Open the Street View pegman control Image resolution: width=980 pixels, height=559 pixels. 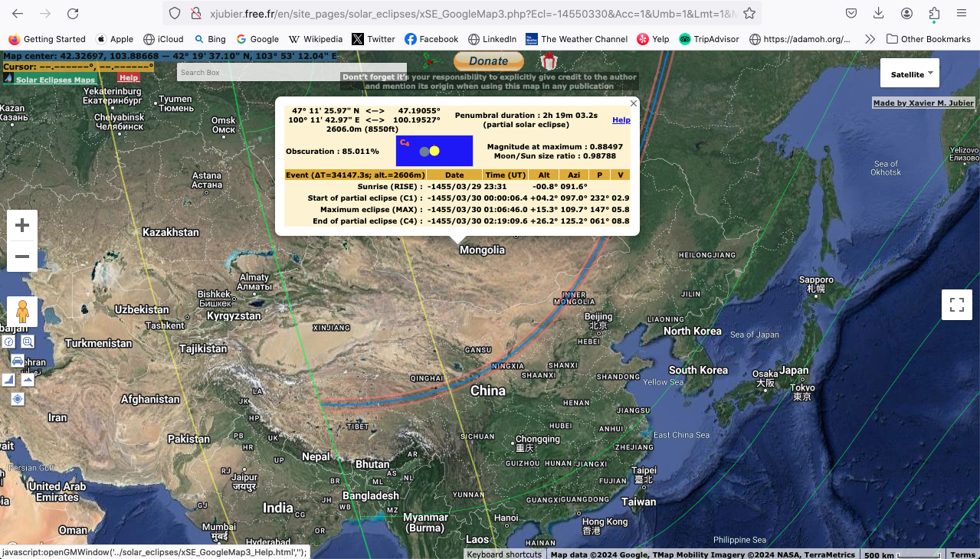[x=22, y=312]
